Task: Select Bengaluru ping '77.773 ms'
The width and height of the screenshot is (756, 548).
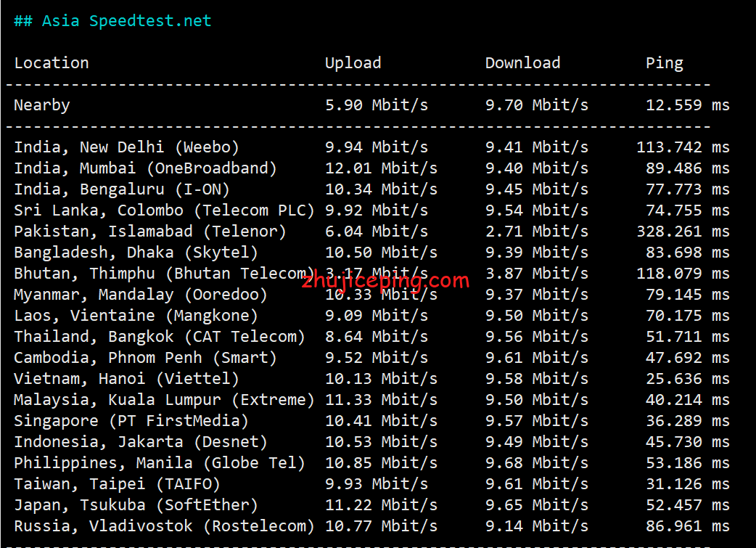Action: coord(688,189)
